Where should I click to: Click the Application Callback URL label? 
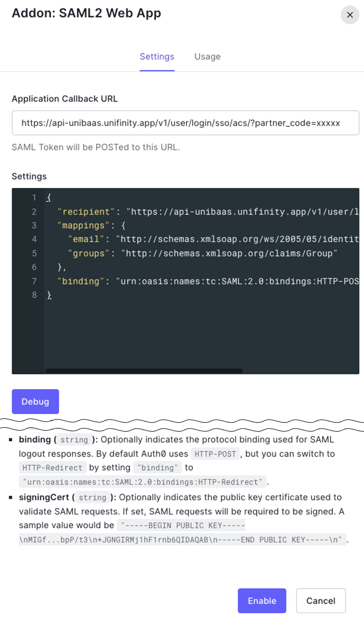(x=65, y=99)
